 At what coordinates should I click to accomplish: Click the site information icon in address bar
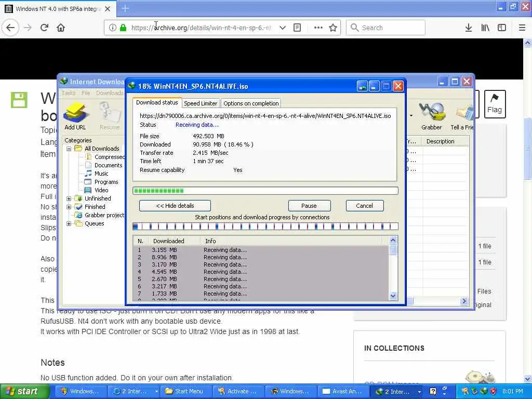[112, 28]
